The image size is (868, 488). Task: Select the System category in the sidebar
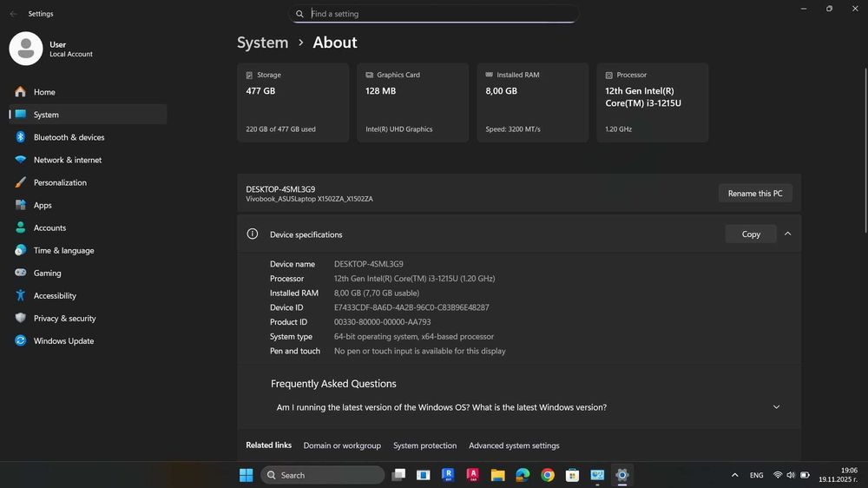pos(88,115)
